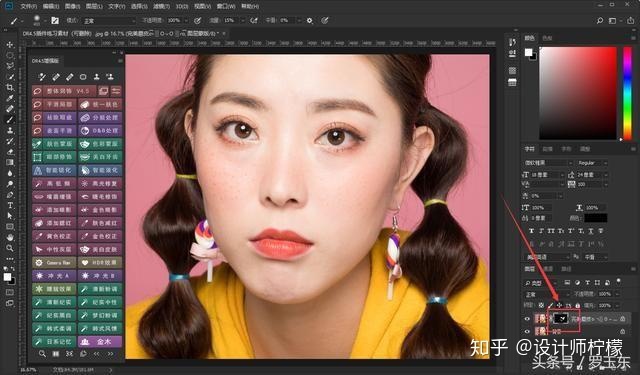Select the Crop tool
Image resolution: width=640 pixels, height=375 pixels.
click(10, 87)
